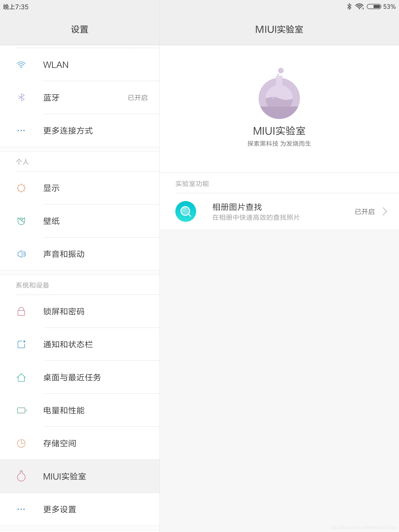Screen dimensions: 399x532
Task: Tap the dots icon for 更多连接方式
Action: tap(21, 130)
